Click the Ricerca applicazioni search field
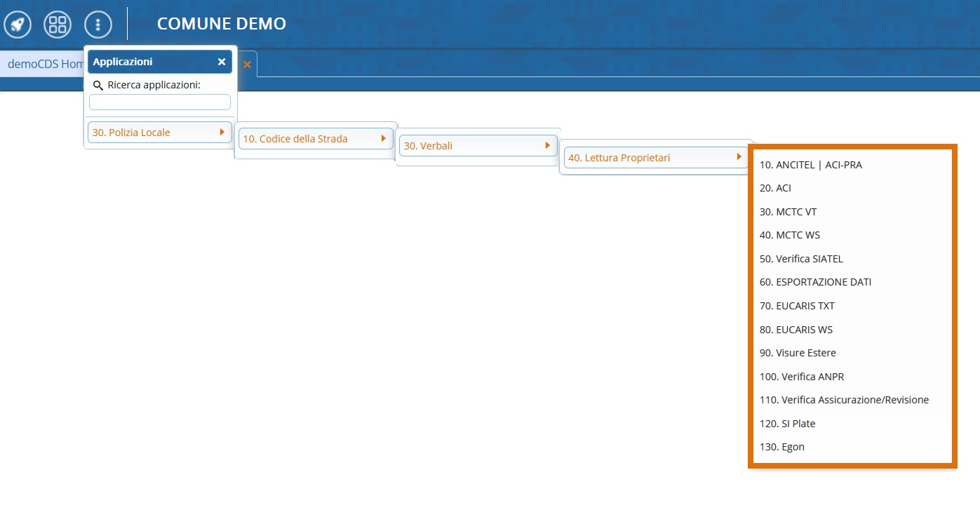Image resolution: width=980 pixels, height=510 pixels. pos(160,102)
